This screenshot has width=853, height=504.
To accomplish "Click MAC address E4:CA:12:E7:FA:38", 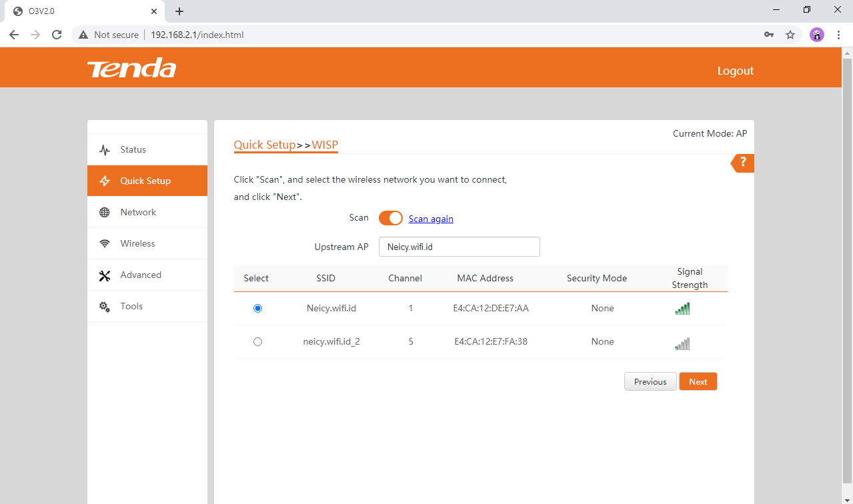I will pyautogui.click(x=491, y=341).
